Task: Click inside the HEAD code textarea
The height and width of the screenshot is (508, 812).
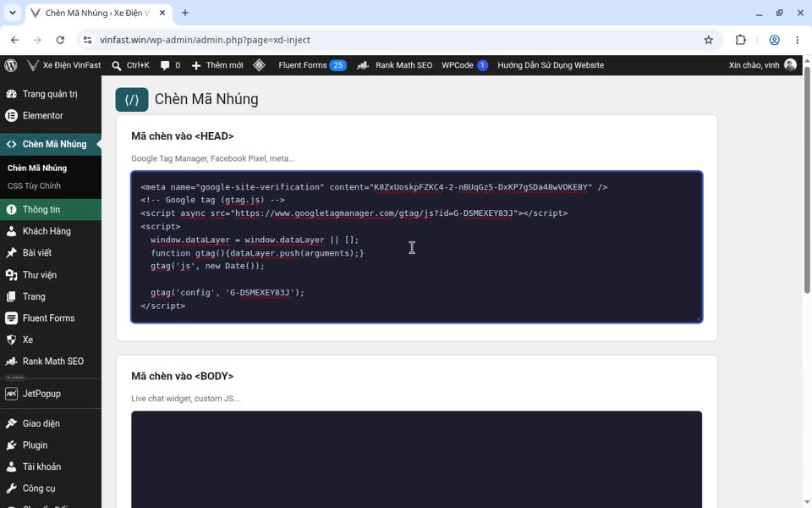Action: pos(417,246)
